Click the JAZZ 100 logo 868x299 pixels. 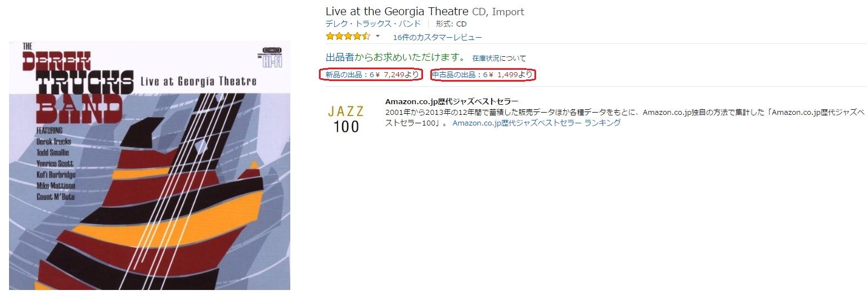[346, 119]
